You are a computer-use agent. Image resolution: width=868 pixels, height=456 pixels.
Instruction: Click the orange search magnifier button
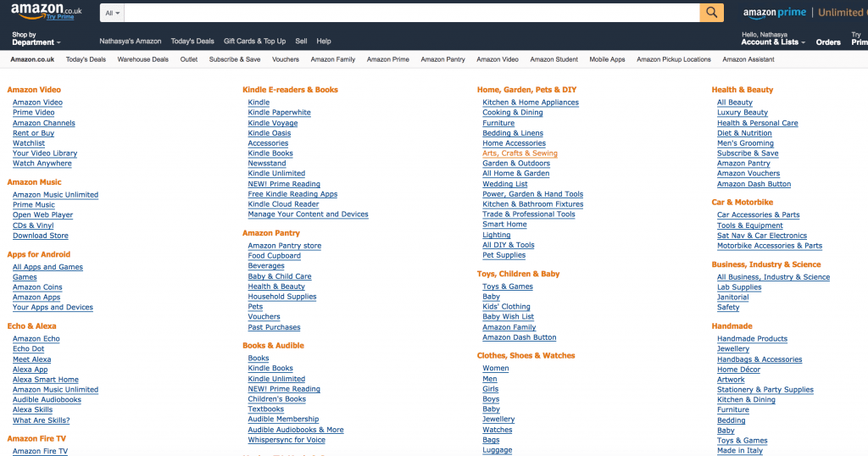(x=711, y=12)
